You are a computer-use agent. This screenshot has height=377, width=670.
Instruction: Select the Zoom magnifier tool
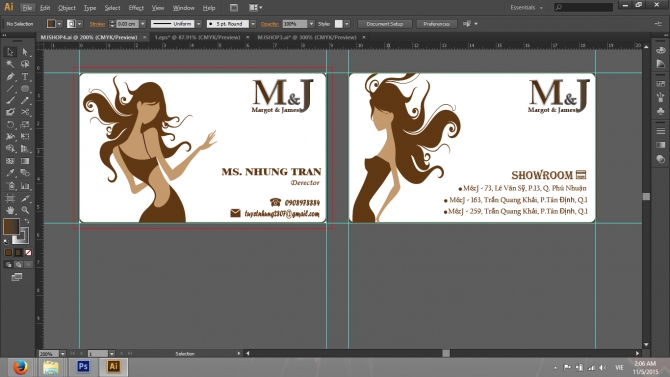[x=25, y=210]
